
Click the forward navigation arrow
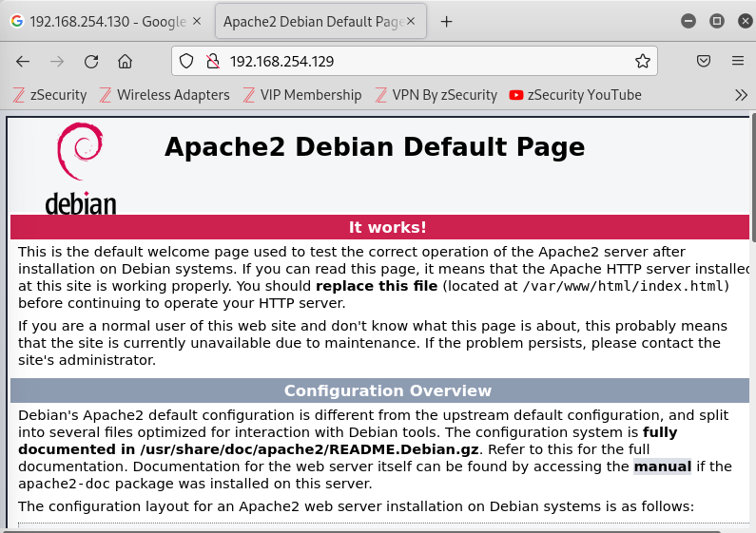(57, 61)
